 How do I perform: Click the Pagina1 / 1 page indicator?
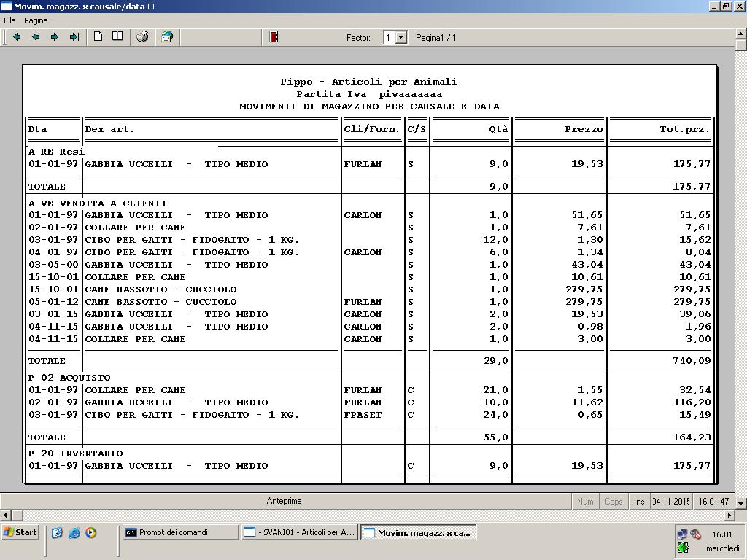[x=436, y=38]
